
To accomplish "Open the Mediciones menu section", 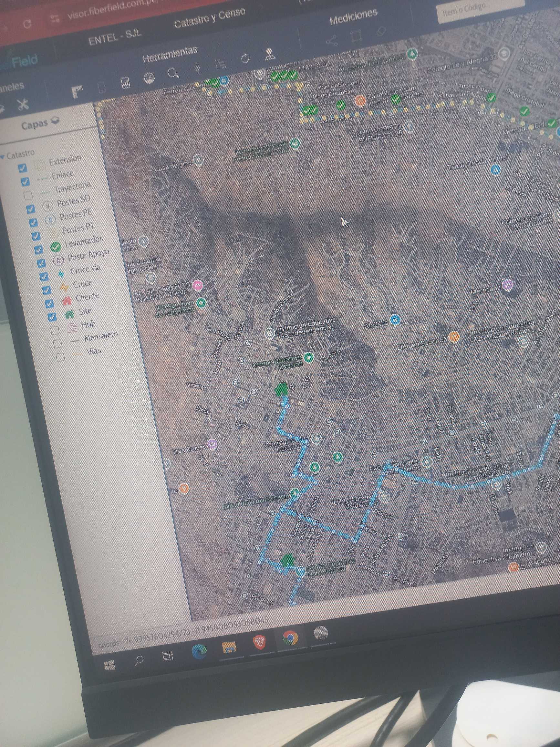I will pyautogui.click(x=353, y=16).
